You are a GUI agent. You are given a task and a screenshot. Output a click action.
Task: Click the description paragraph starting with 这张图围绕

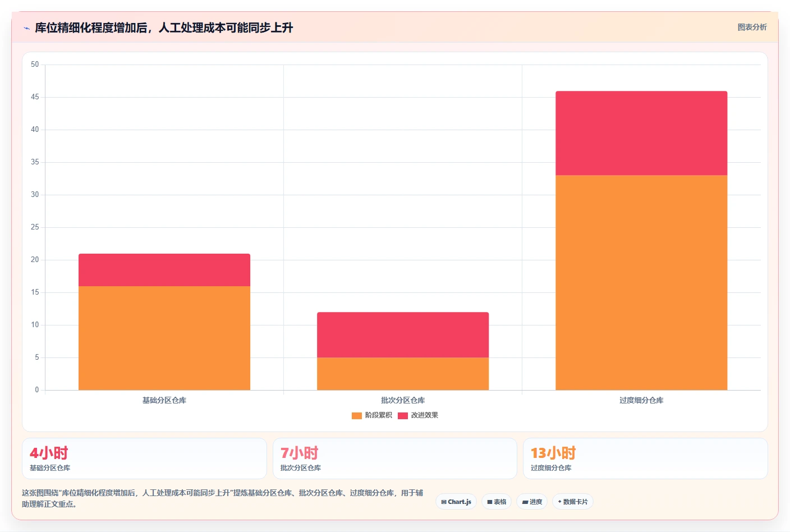223,498
